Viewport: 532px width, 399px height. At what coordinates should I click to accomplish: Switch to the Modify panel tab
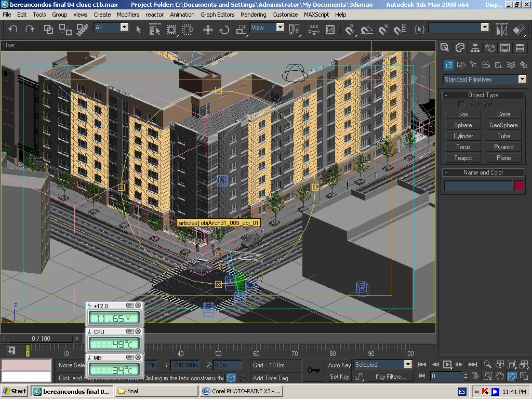tap(460, 48)
